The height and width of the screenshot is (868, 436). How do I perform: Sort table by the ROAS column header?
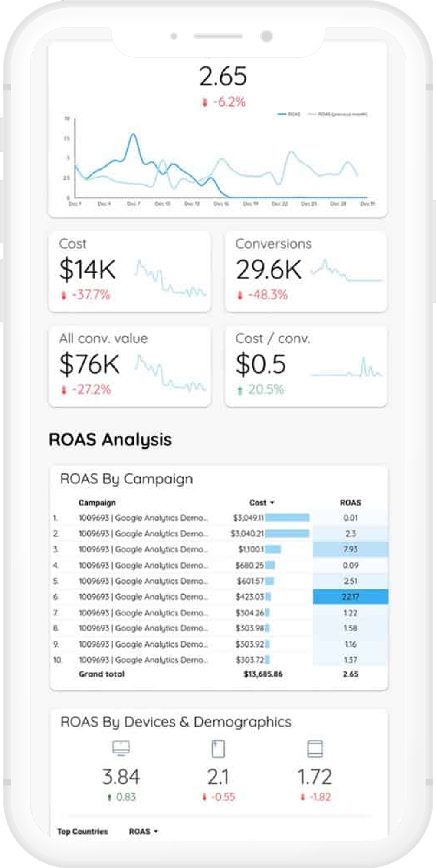(350, 503)
